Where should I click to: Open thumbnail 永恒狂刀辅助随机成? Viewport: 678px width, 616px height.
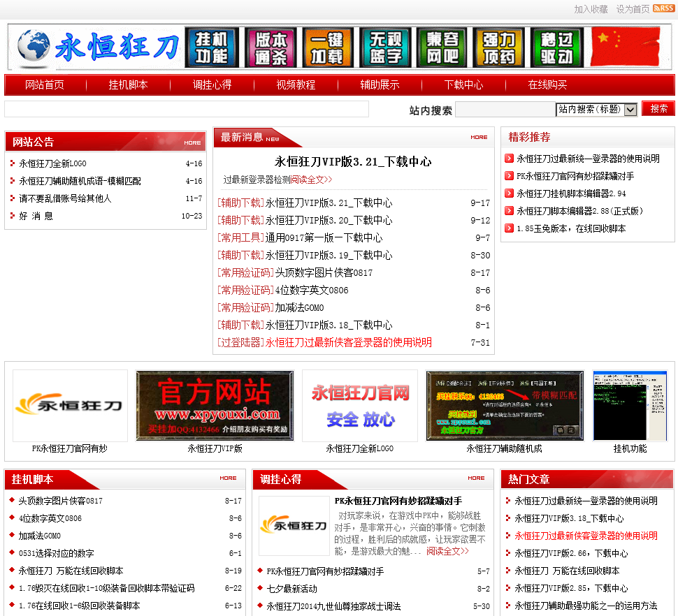click(505, 406)
